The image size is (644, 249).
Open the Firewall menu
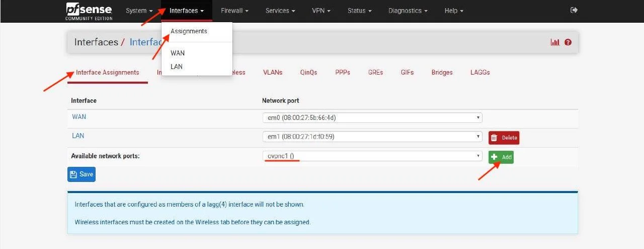pos(234,11)
